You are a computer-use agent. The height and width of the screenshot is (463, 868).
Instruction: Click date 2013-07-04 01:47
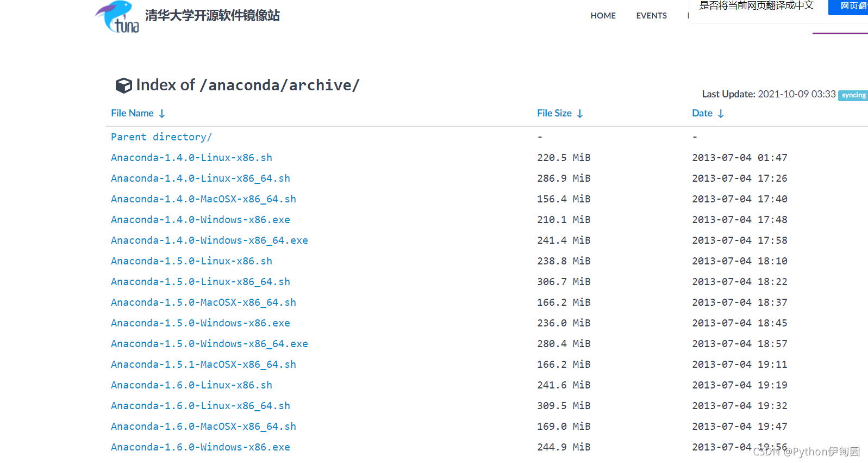click(740, 158)
